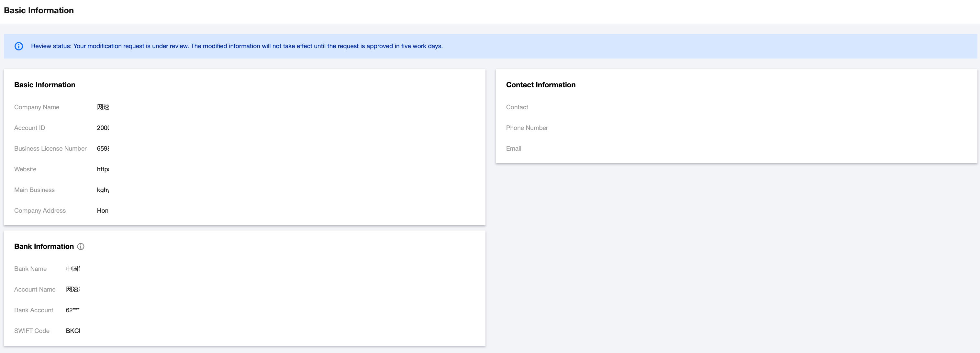Screen dimensions: 980x353
Task: Click the review status notification message
Action: pos(237,46)
